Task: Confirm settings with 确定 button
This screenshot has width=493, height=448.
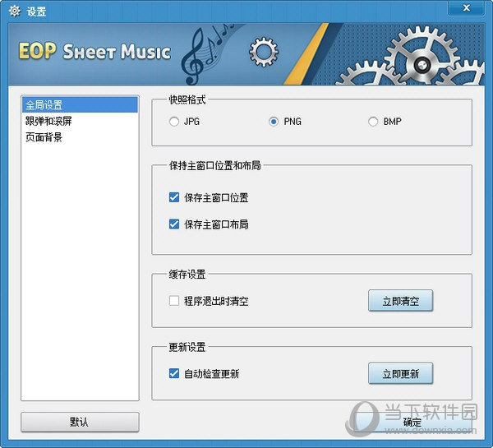Action: pos(412,423)
